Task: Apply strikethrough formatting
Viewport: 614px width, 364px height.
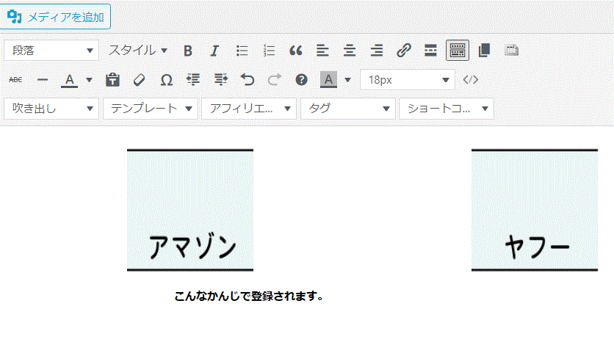Action: (15, 80)
